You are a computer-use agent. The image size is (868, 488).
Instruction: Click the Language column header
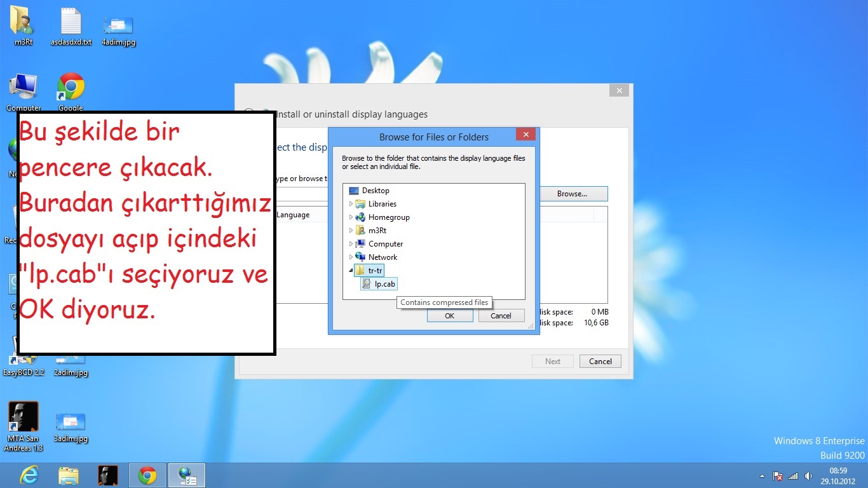coord(293,215)
